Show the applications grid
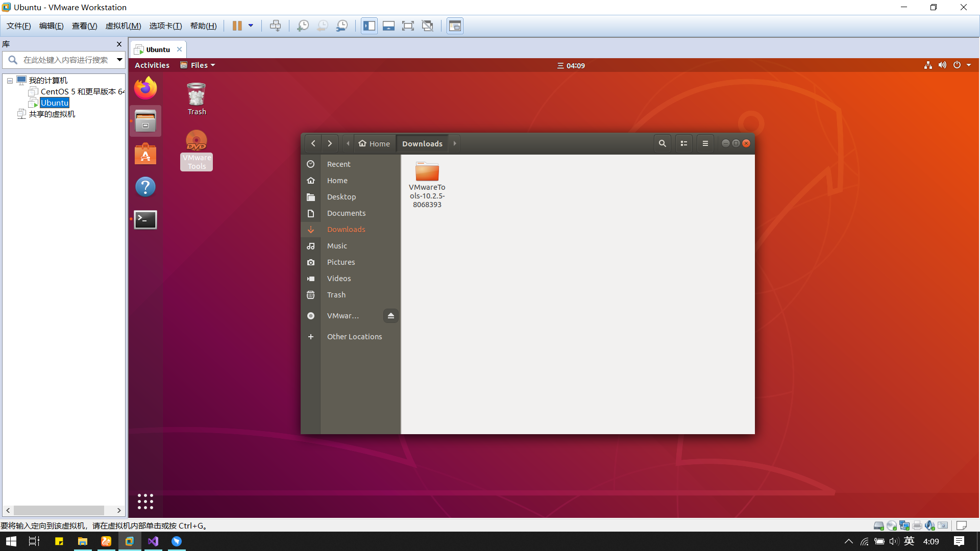Image resolution: width=980 pixels, height=551 pixels. pyautogui.click(x=145, y=502)
